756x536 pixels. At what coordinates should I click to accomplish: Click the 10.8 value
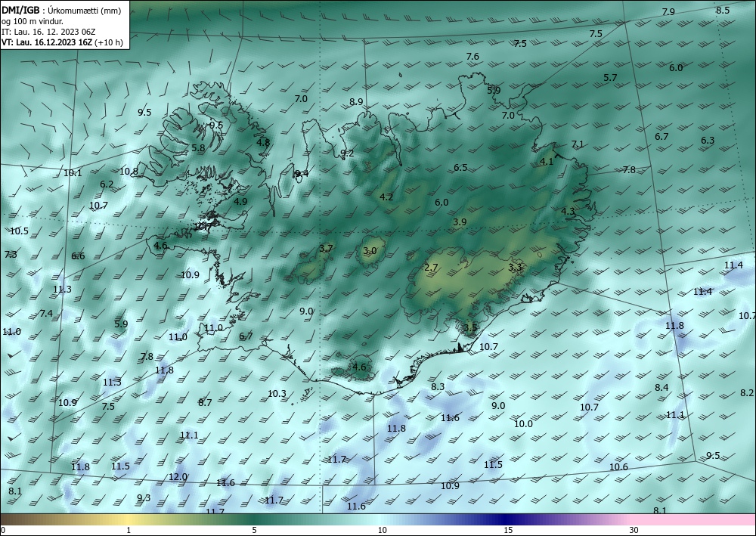(x=129, y=171)
